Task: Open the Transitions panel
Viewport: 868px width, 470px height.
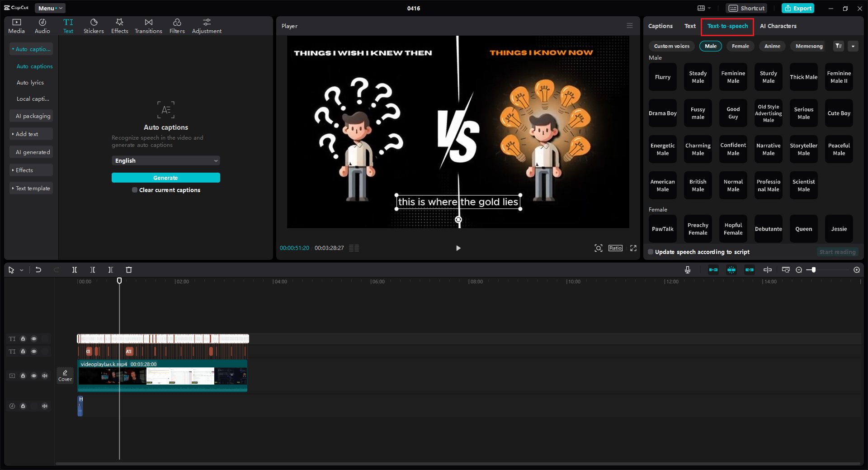Action: (148, 26)
